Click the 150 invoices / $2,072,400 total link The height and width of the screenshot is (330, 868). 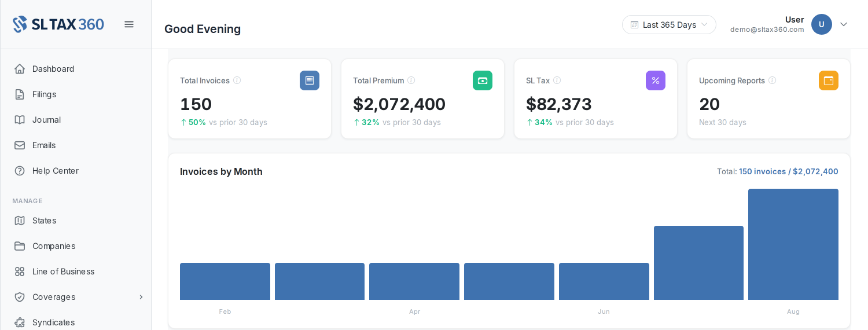[788, 171]
